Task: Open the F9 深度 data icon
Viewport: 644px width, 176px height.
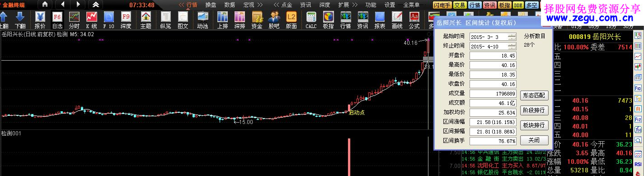Action: [126, 20]
